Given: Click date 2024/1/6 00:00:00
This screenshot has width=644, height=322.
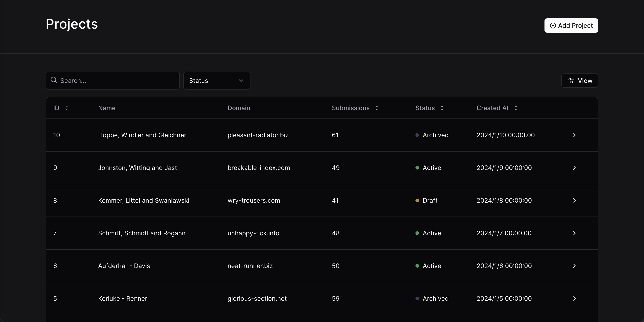Looking at the screenshot, I should point(504,266).
